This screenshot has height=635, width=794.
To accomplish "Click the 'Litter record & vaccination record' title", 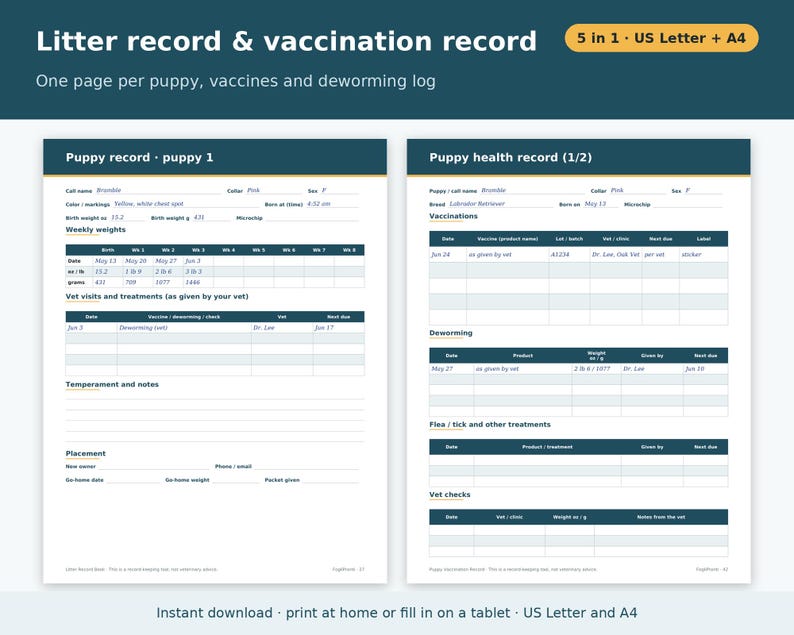I will (x=286, y=41).
